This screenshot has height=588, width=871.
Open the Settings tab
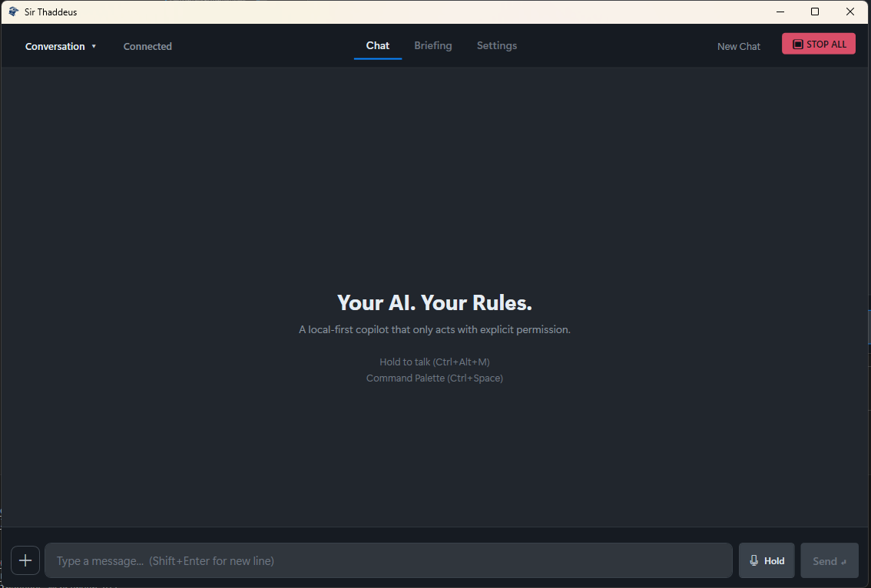click(x=496, y=45)
